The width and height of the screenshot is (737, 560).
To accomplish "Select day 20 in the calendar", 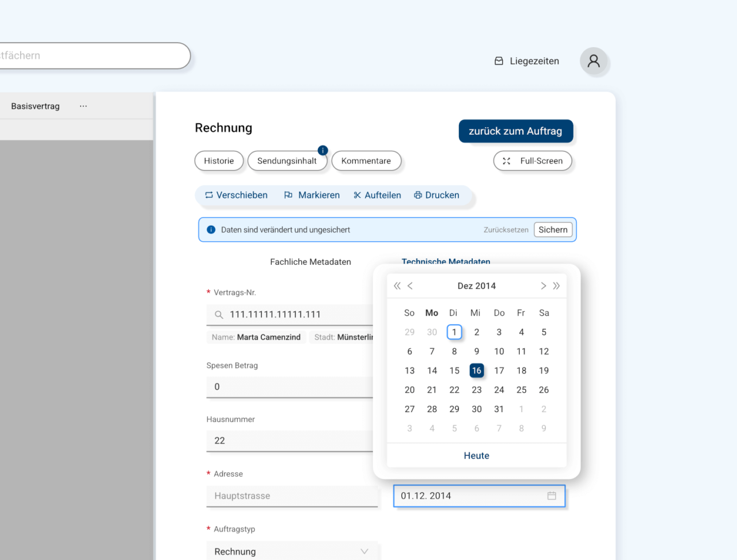I will (x=409, y=390).
